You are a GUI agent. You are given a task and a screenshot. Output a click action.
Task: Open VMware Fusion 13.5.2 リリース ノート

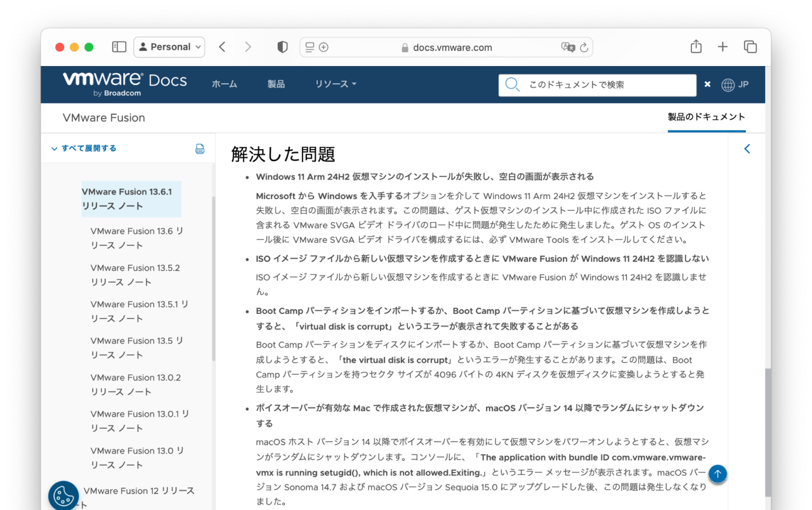tap(135, 275)
